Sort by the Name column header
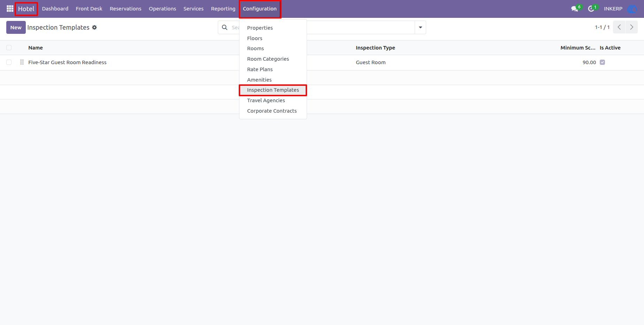 (36, 48)
